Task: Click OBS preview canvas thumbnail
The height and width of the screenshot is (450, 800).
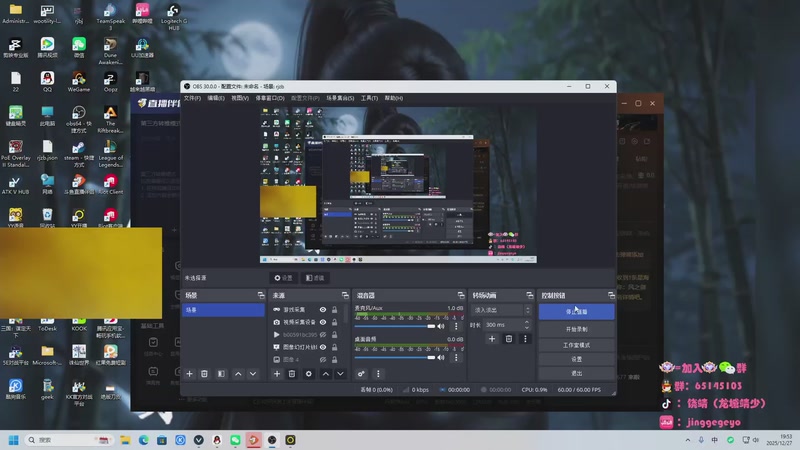Action: tap(398, 185)
